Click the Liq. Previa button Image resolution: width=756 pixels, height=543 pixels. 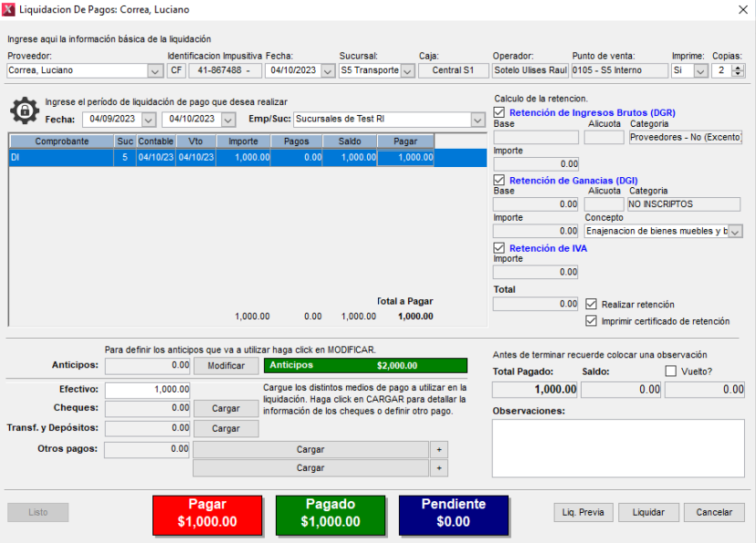click(583, 512)
